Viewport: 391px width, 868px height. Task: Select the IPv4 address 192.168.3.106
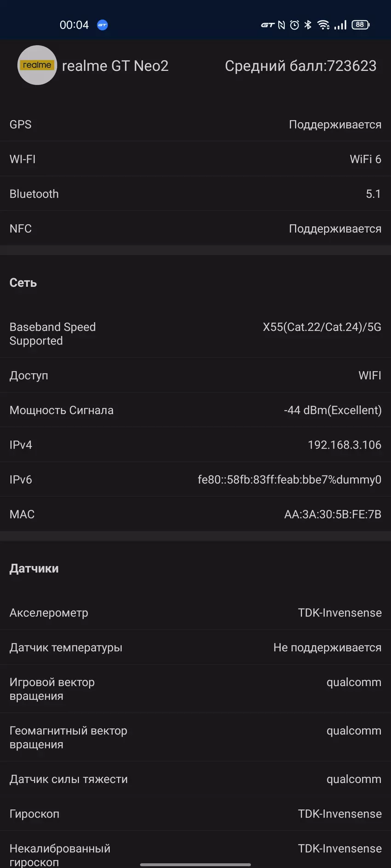coord(344,445)
